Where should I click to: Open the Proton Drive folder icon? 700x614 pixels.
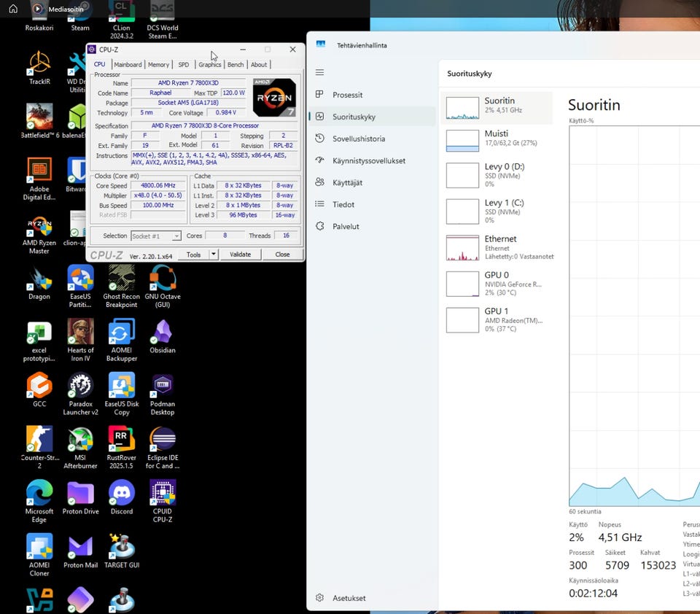[x=80, y=497]
